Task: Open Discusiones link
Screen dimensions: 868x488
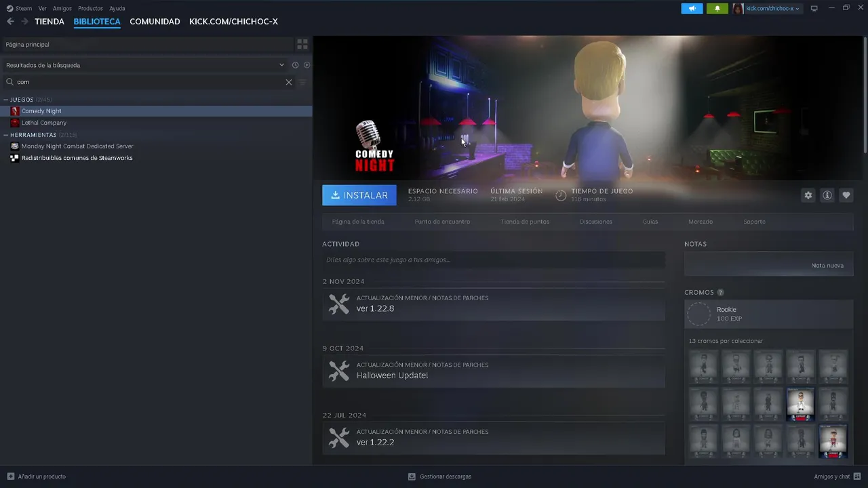Action: coord(596,222)
